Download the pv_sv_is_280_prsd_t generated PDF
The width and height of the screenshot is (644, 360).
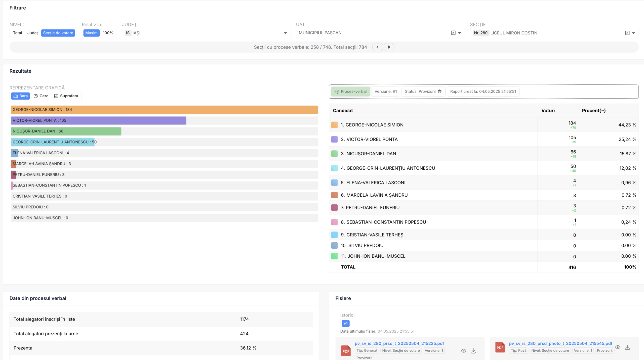[x=473, y=351]
